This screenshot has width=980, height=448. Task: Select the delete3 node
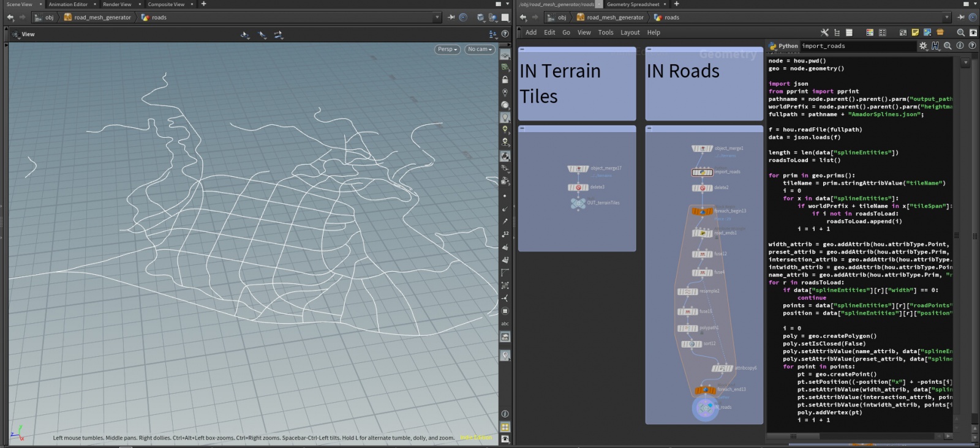tap(578, 188)
